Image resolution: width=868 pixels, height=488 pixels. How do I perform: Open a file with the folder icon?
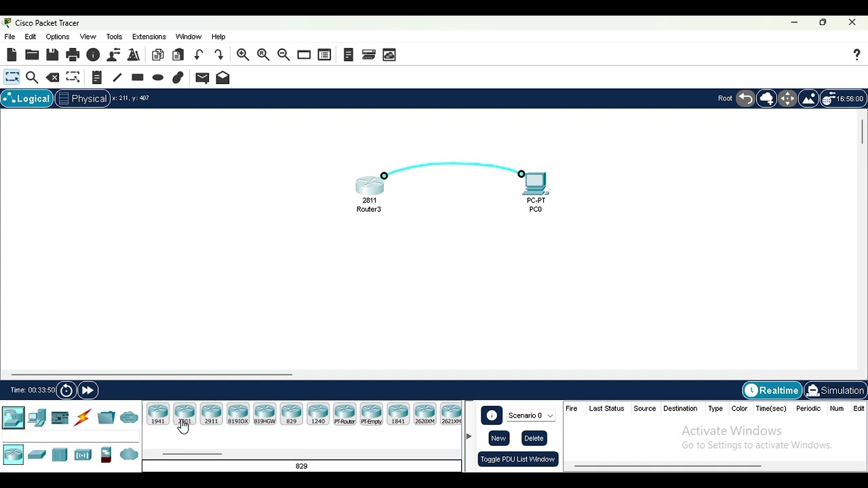pos(32,55)
